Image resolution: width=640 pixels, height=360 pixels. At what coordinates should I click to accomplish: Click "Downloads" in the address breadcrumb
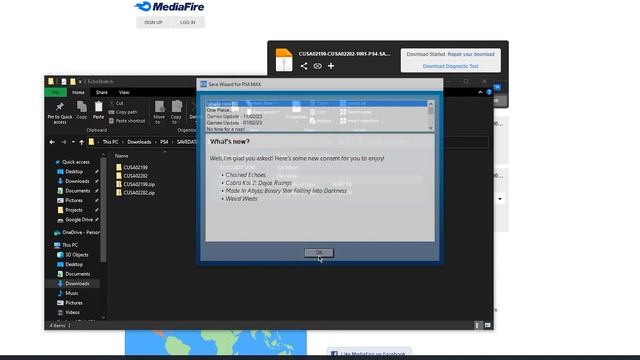coord(139,142)
